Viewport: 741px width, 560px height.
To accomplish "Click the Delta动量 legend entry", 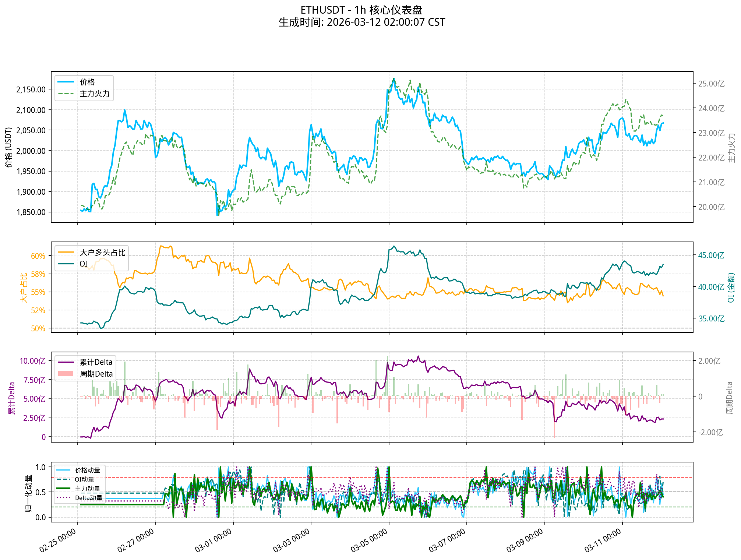I will [x=88, y=498].
